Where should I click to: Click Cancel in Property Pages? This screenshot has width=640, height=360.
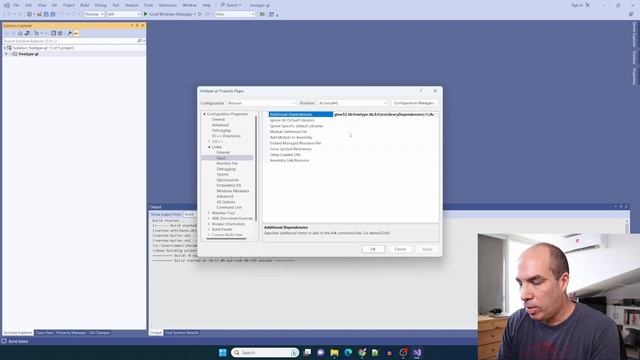click(400, 249)
